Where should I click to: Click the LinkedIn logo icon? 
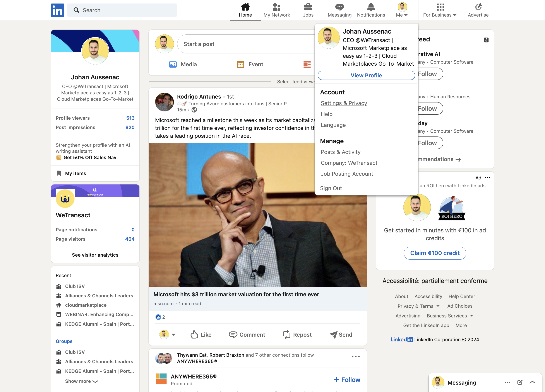pyautogui.click(x=57, y=10)
